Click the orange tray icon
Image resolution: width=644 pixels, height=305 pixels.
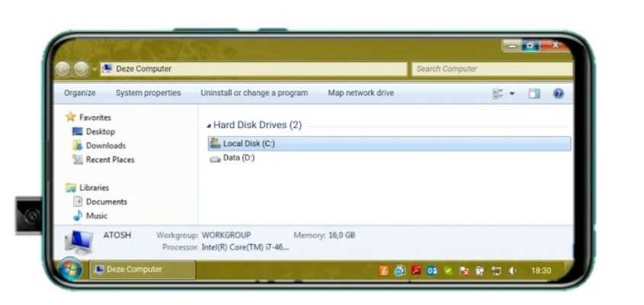383,271
